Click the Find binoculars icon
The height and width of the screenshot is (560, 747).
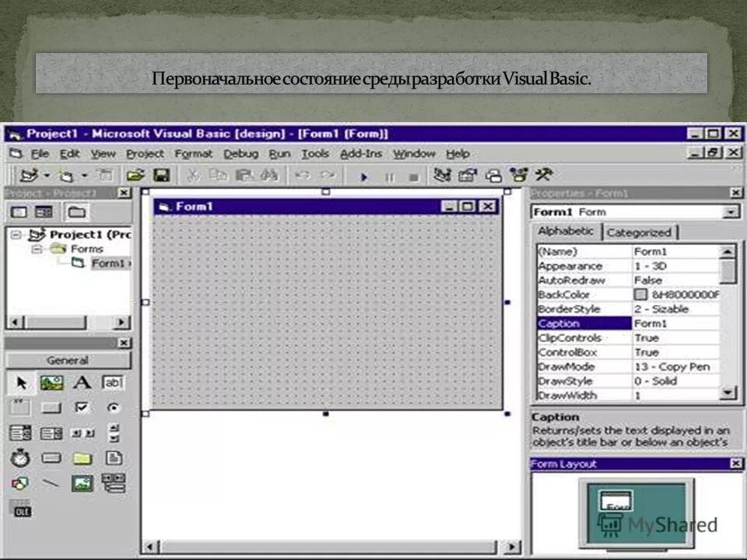tap(269, 175)
